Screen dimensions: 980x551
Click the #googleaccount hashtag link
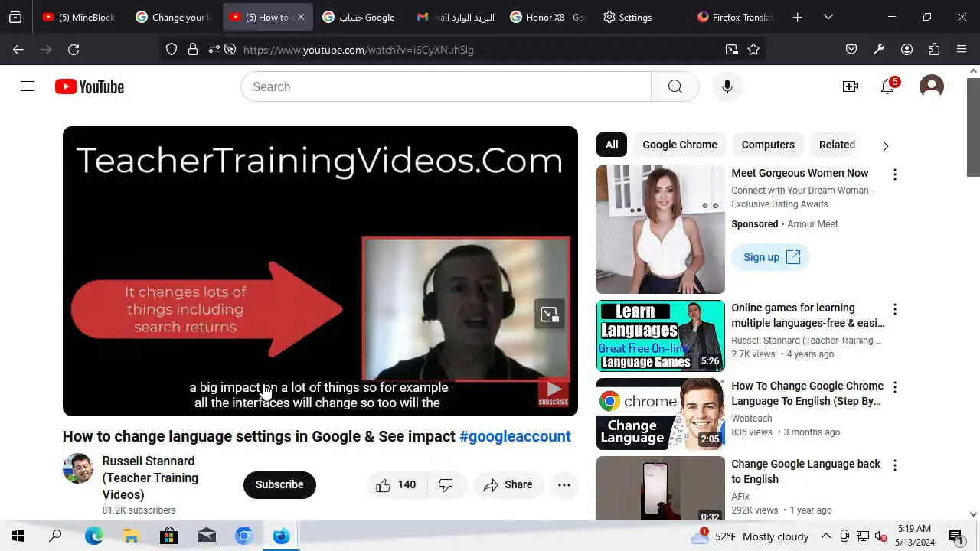pyautogui.click(x=514, y=436)
